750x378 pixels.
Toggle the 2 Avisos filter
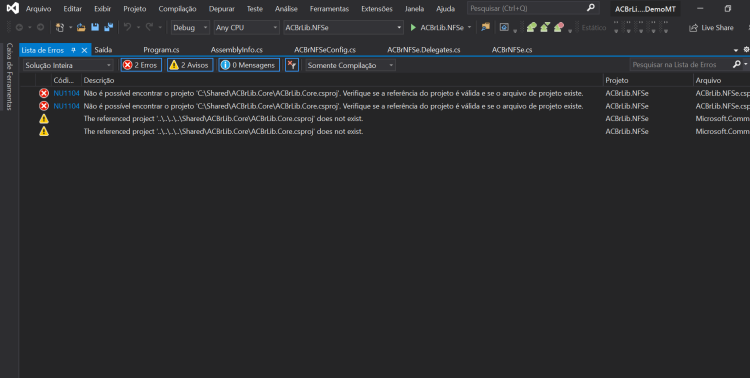(x=190, y=65)
